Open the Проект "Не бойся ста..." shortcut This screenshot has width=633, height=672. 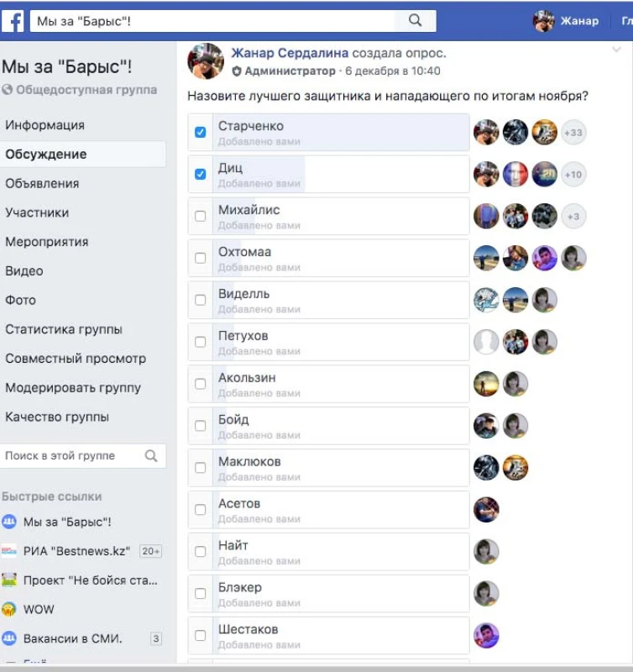(x=91, y=580)
